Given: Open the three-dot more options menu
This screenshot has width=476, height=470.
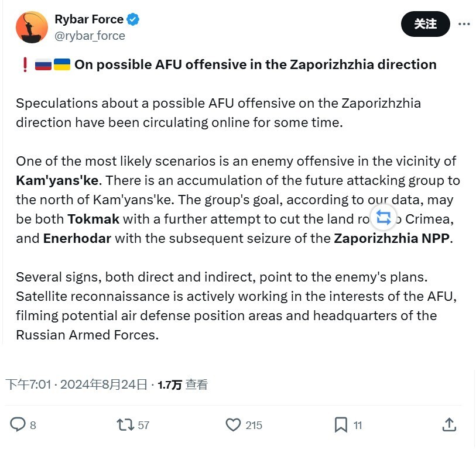Looking at the screenshot, I should 464,24.
